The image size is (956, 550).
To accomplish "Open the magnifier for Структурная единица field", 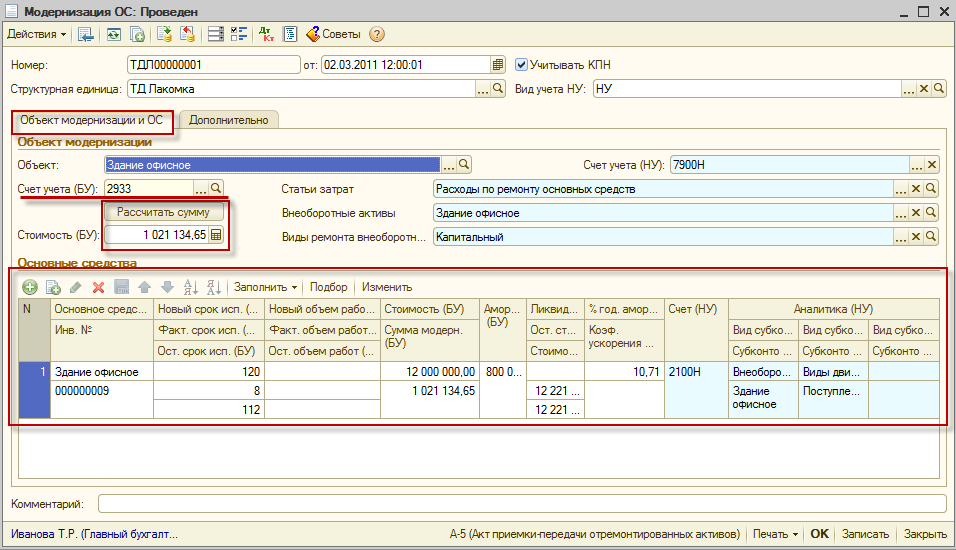I will 498,89.
